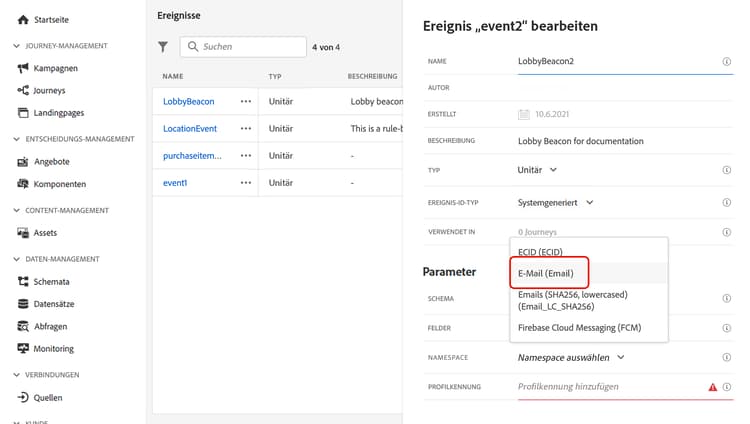
Task: Click info icon next to Typ field
Action: pos(727,170)
